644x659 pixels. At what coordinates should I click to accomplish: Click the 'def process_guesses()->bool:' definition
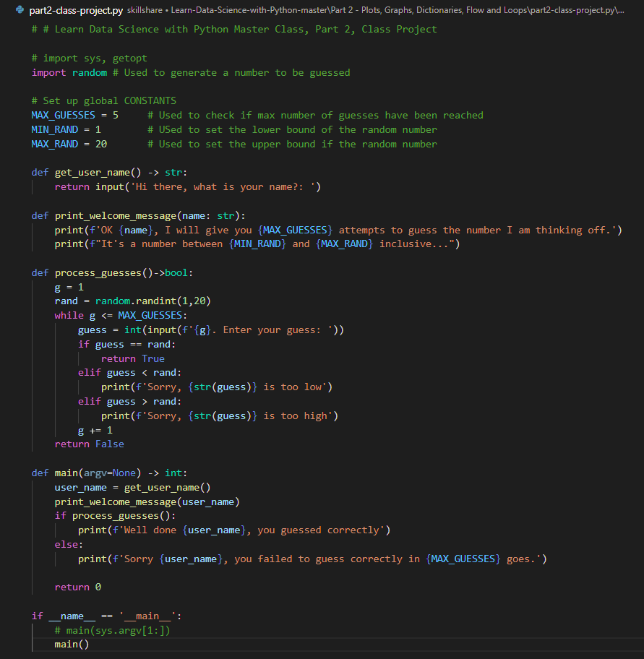[x=112, y=272]
